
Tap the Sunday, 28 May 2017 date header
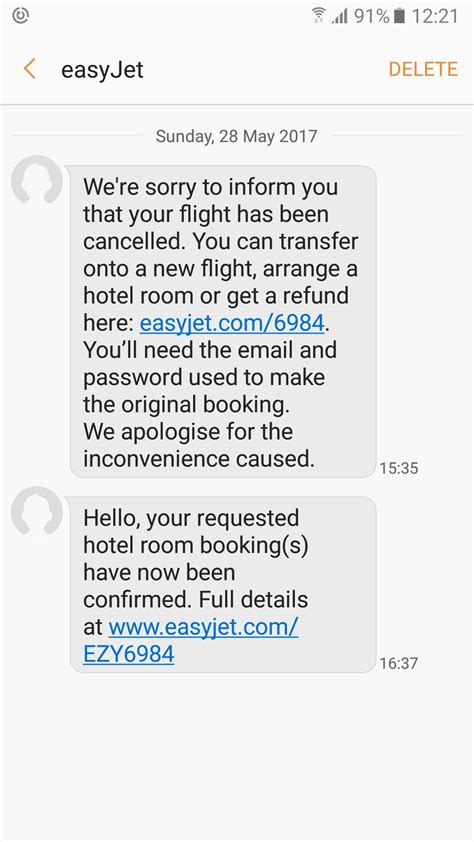click(x=236, y=136)
